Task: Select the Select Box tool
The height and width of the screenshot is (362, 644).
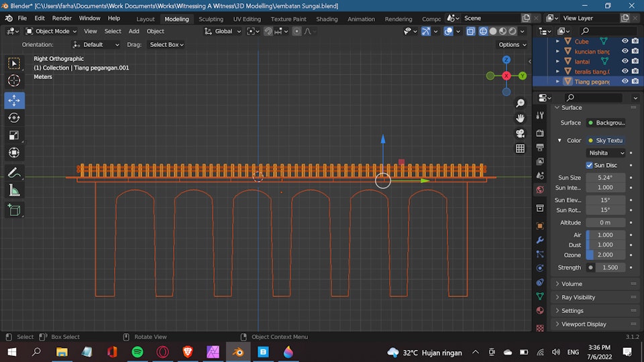Action: [x=14, y=63]
